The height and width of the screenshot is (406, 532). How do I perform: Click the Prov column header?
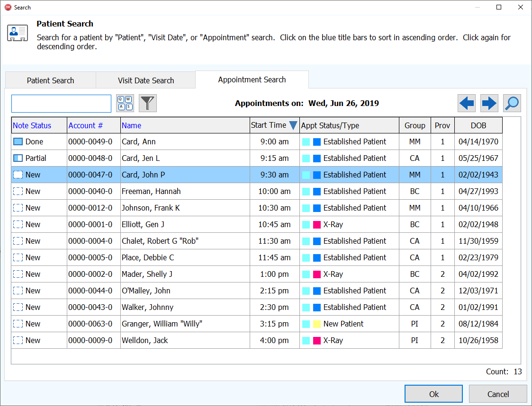[443, 125]
